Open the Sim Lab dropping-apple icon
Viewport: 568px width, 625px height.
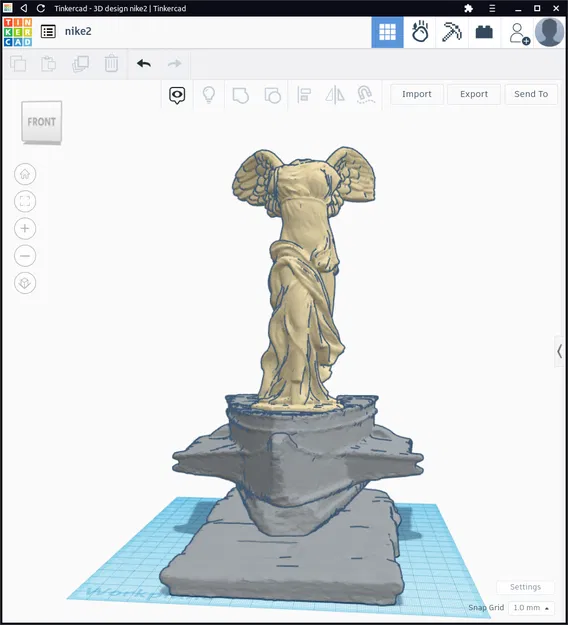click(420, 32)
